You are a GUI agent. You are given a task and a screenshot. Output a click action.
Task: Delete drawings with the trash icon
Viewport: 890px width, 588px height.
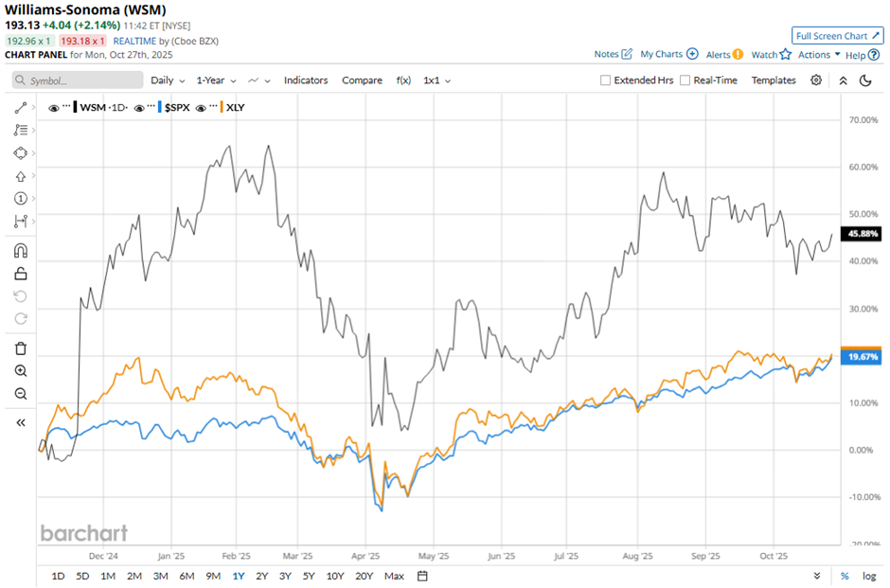21,348
